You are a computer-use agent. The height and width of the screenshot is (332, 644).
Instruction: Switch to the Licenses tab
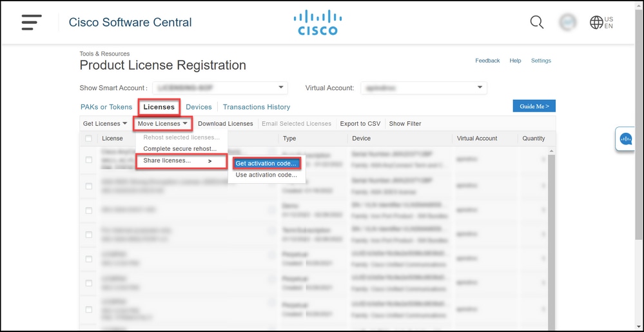coord(159,107)
